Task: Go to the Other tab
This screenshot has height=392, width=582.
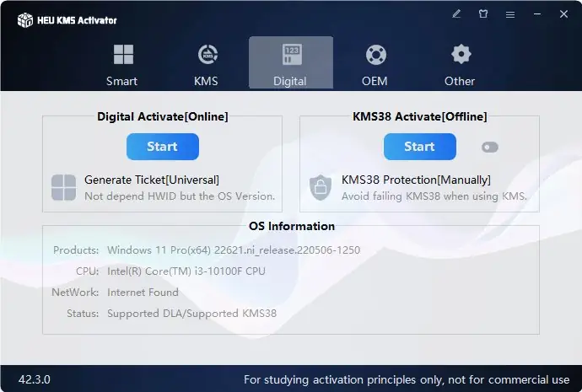Action: [460, 65]
